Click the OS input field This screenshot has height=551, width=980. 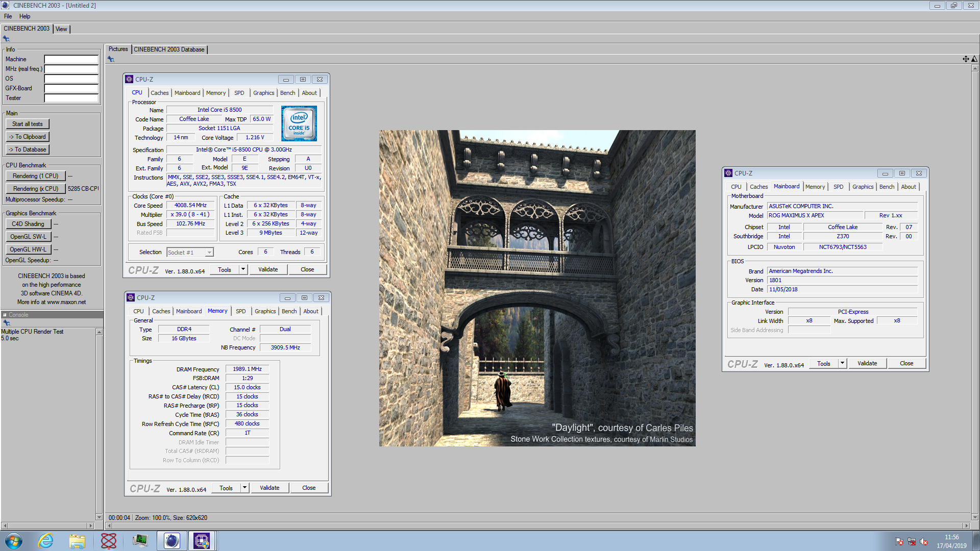point(71,79)
